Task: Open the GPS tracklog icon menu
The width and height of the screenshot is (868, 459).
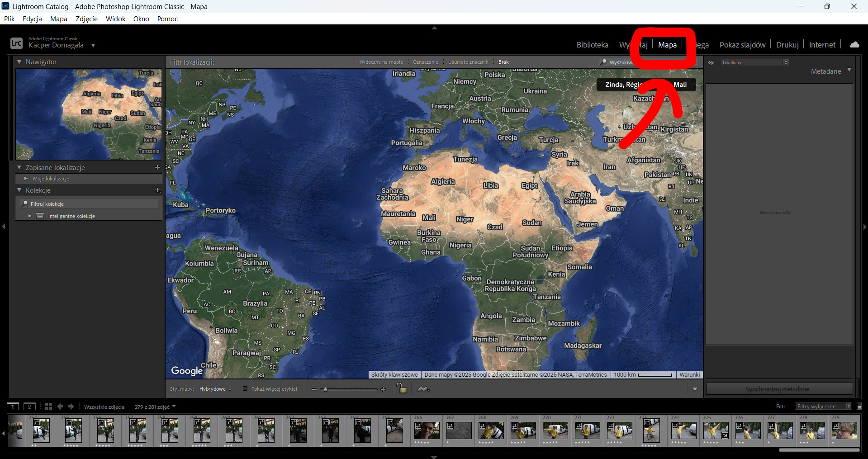Action: tap(423, 389)
